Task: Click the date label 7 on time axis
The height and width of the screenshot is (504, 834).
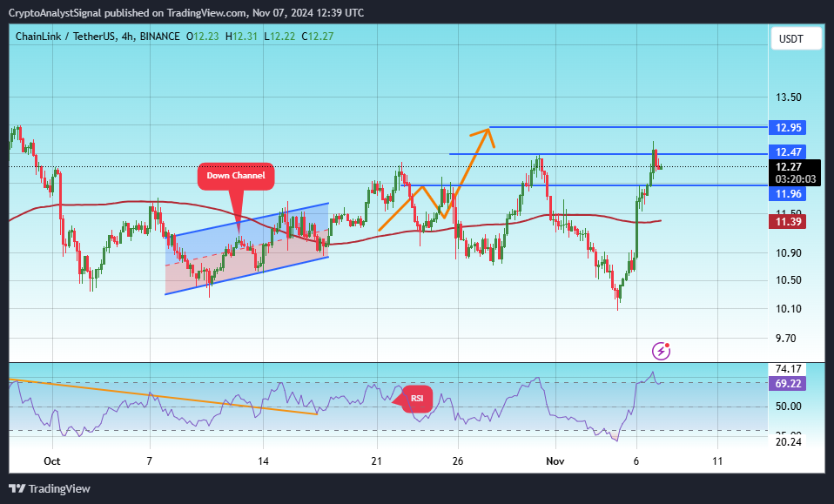Action: tap(150, 461)
